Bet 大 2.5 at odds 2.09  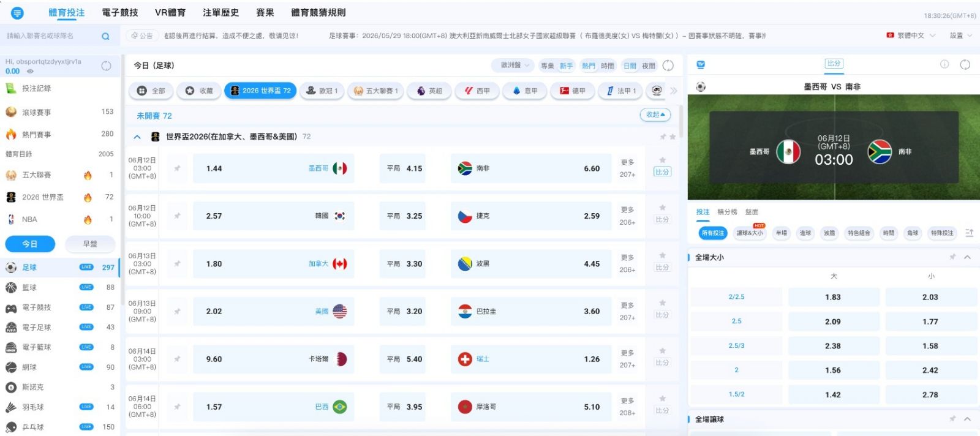pyautogui.click(x=833, y=321)
